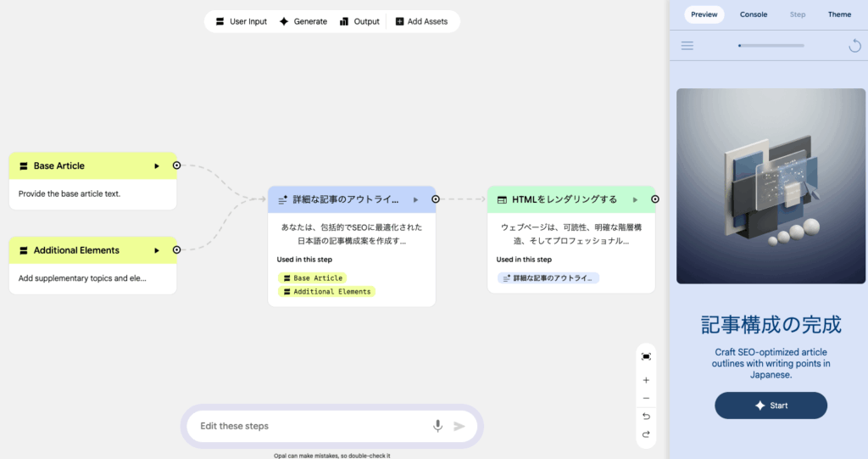Run the HTMLをレンダリングする node play arrow

pos(635,199)
